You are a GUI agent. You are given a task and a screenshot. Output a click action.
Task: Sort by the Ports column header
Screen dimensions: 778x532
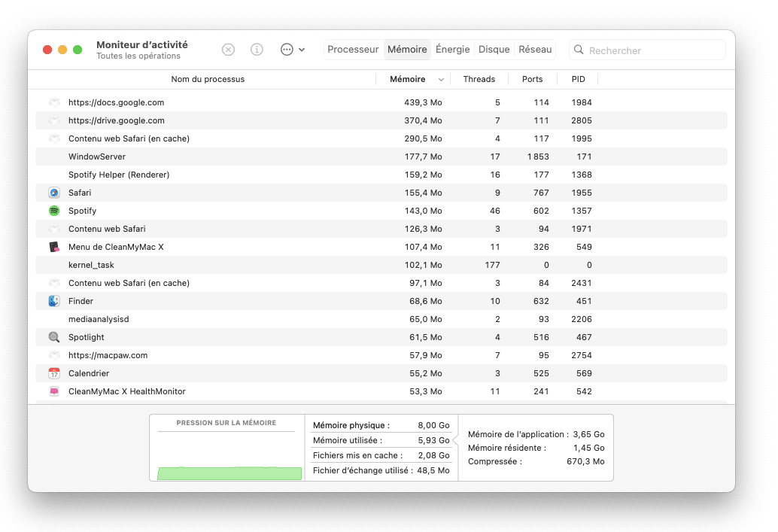click(x=532, y=80)
